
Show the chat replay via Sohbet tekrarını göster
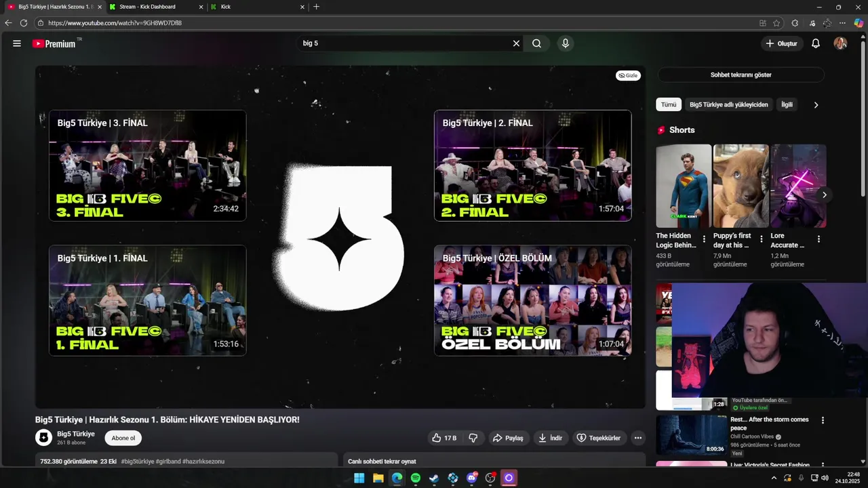tap(741, 75)
